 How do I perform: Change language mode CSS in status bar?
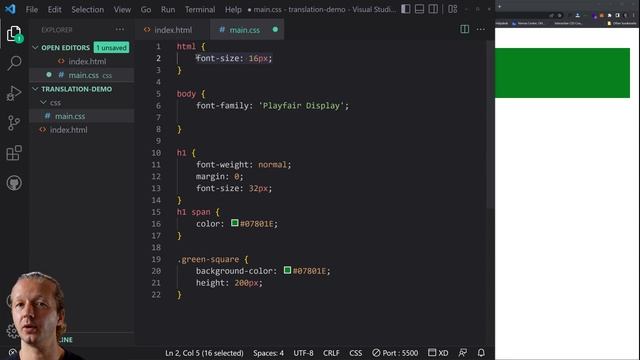pyautogui.click(x=356, y=353)
